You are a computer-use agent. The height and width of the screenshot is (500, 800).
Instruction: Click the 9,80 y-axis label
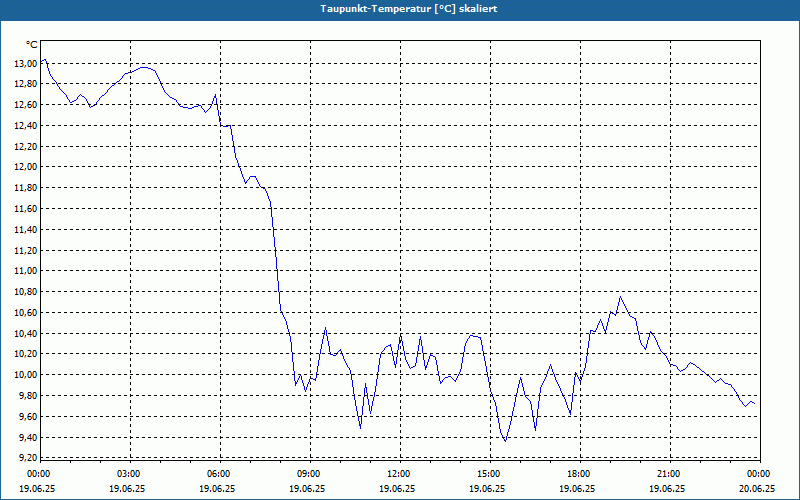(x=28, y=396)
